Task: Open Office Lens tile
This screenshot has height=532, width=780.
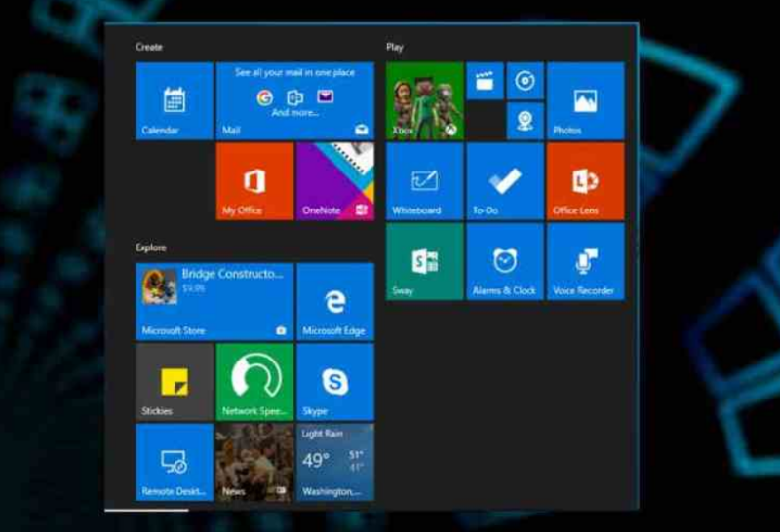Action: [x=585, y=181]
